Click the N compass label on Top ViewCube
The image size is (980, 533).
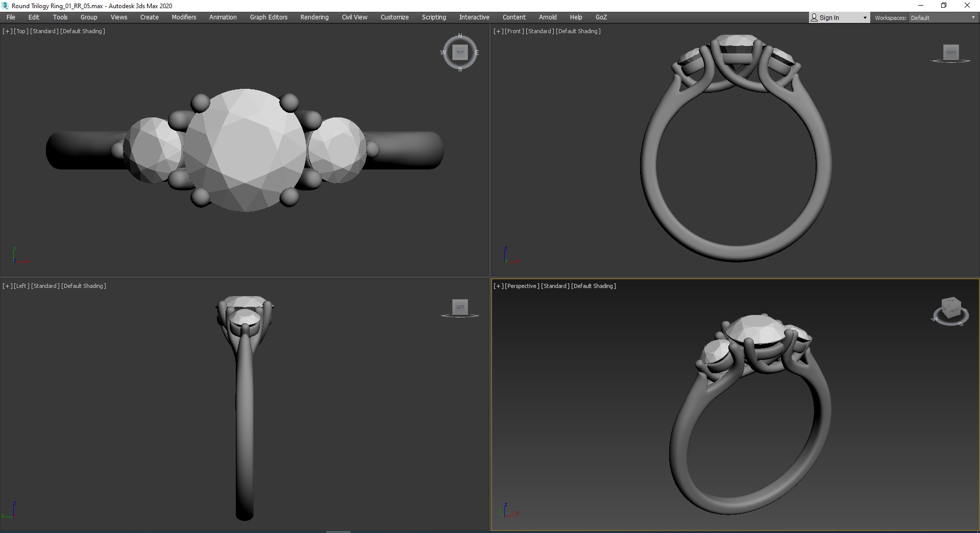(460, 36)
